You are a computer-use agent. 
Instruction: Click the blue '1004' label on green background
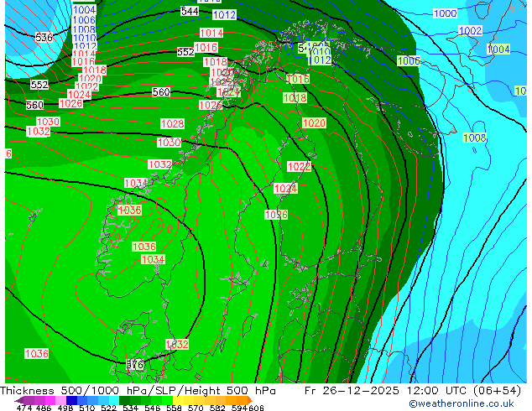[x=498, y=49]
